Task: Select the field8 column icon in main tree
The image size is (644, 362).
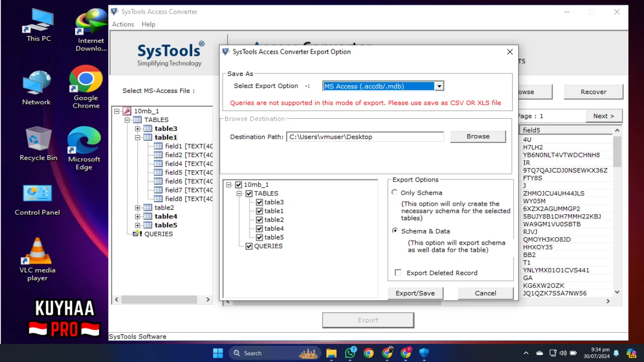Action: 158,199
